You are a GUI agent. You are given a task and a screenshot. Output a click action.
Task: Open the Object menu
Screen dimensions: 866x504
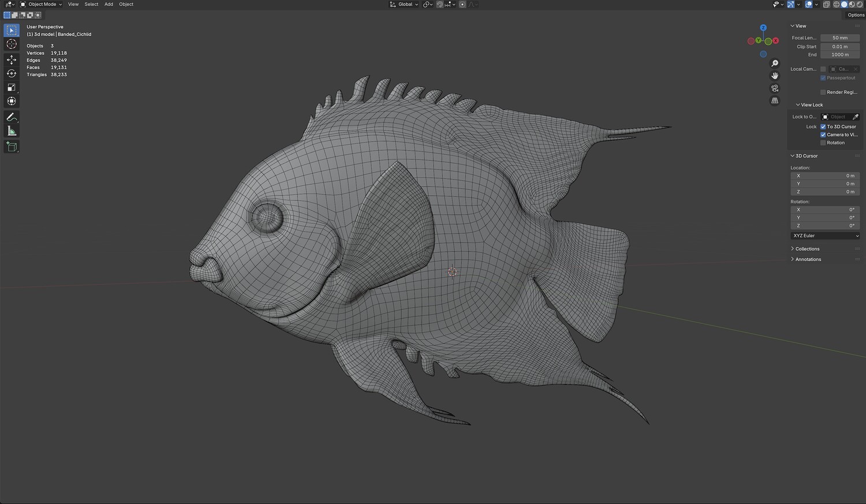pos(126,4)
